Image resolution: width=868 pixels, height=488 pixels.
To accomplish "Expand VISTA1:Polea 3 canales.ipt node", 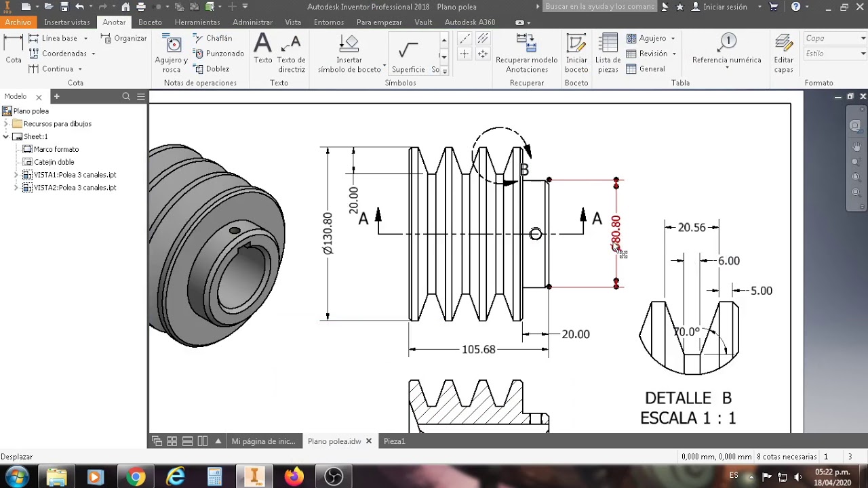I will 16,175.
